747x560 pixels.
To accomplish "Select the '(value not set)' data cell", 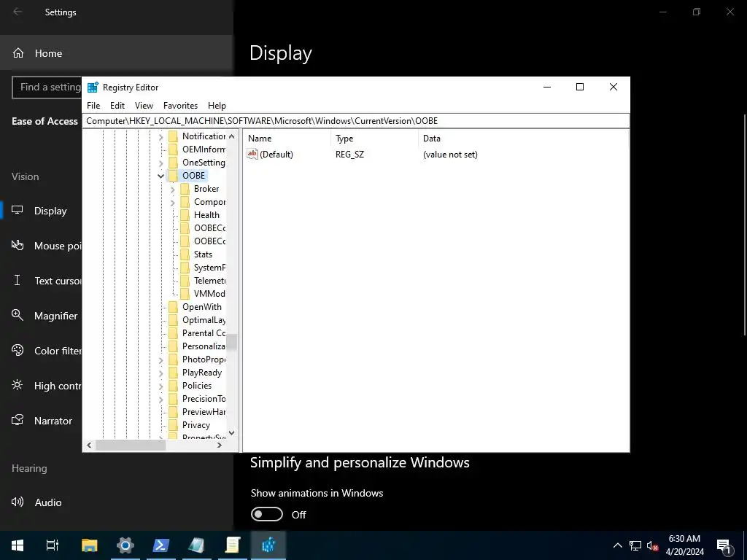I will [x=450, y=155].
